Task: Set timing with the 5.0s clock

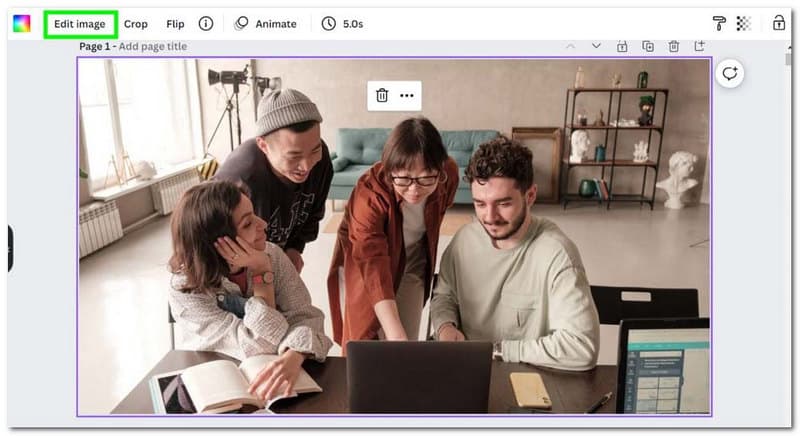Action: (x=342, y=23)
